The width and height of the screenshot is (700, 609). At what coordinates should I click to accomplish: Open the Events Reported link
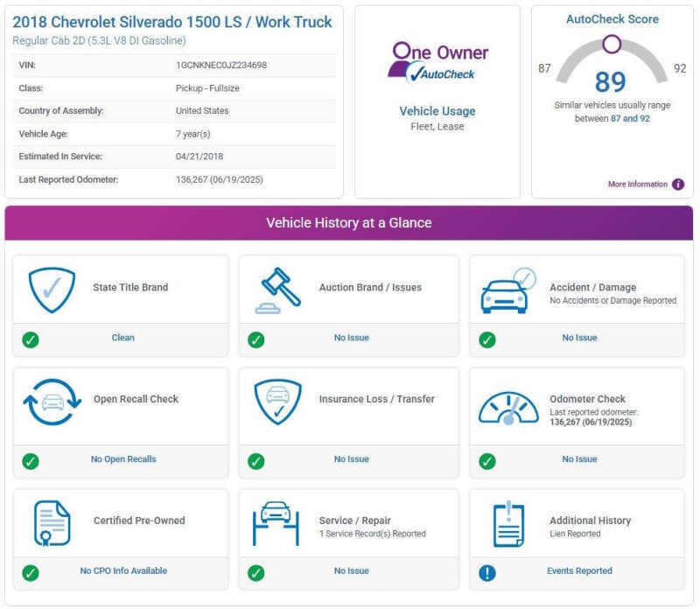(x=579, y=571)
